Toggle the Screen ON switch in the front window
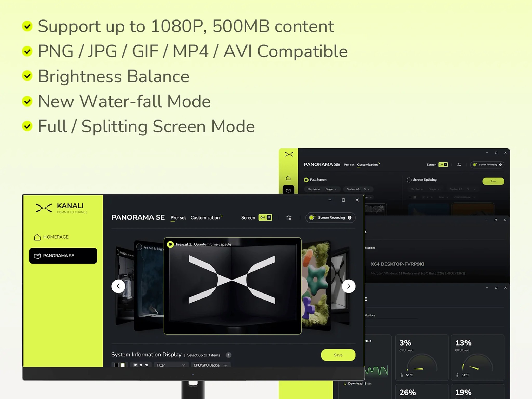This screenshot has width=532, height=399. [x=265, y=217]
